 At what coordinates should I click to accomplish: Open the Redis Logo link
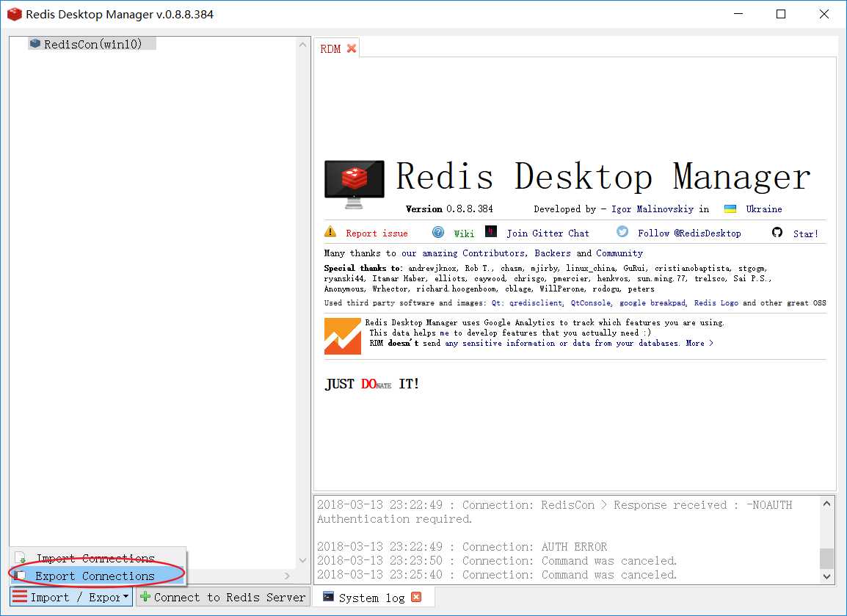click(716, 303)
